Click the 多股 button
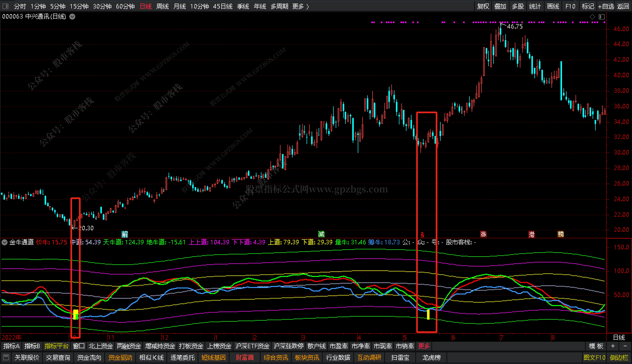The width and height of the screenshot is (632, 364). pos(518,6)
